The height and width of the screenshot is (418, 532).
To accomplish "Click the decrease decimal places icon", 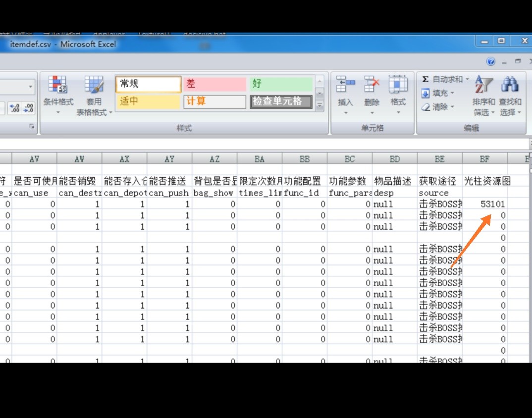I will click(29, 108).
